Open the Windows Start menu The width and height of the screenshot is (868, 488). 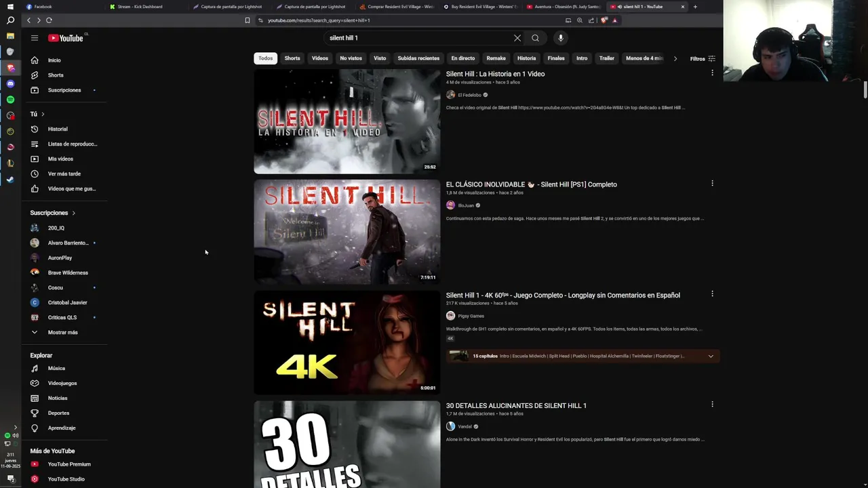coord(10,6)
